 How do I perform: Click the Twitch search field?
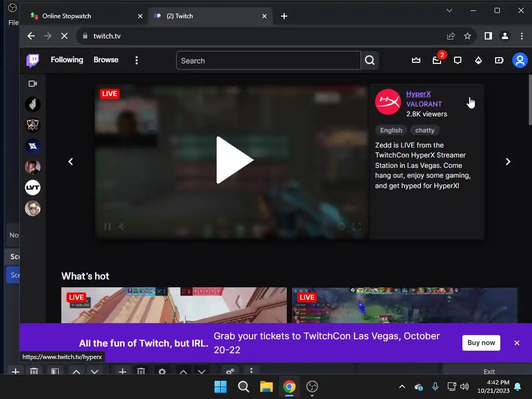[269, 60]
